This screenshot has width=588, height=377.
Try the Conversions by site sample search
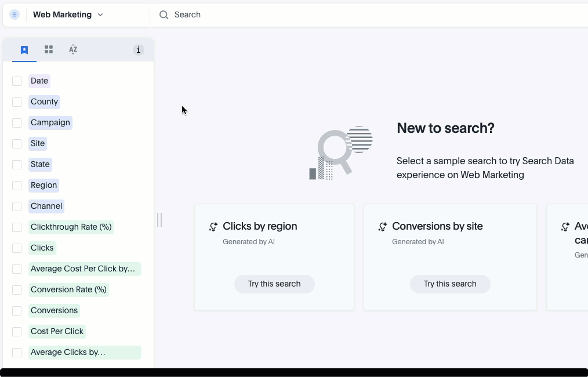click(450, 284)
